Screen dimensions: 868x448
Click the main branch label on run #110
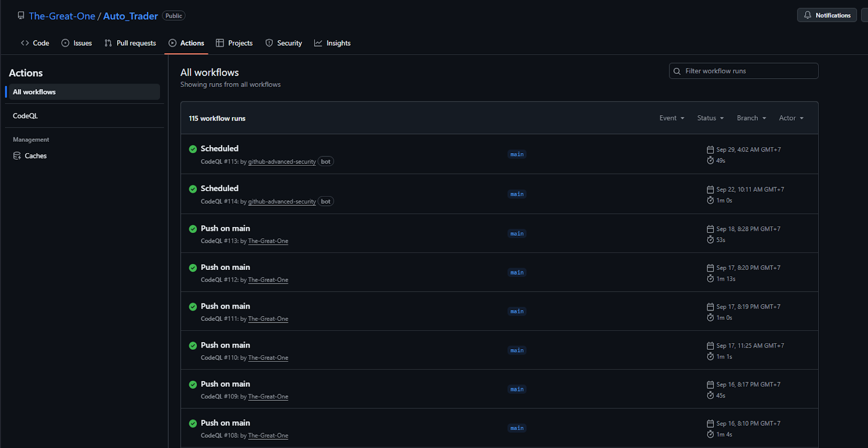[516, 350]
